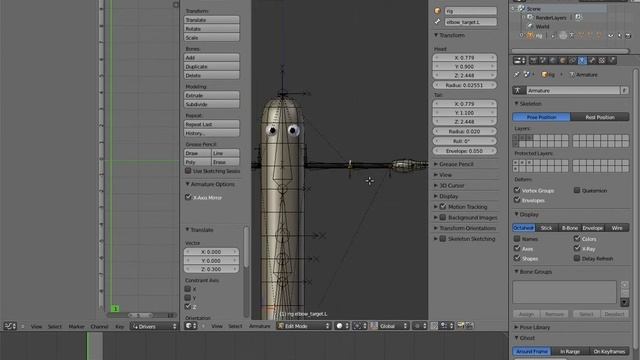640x360 pixels.
Task: Toggle the Names display checkbox
Action: click(517, 238)
